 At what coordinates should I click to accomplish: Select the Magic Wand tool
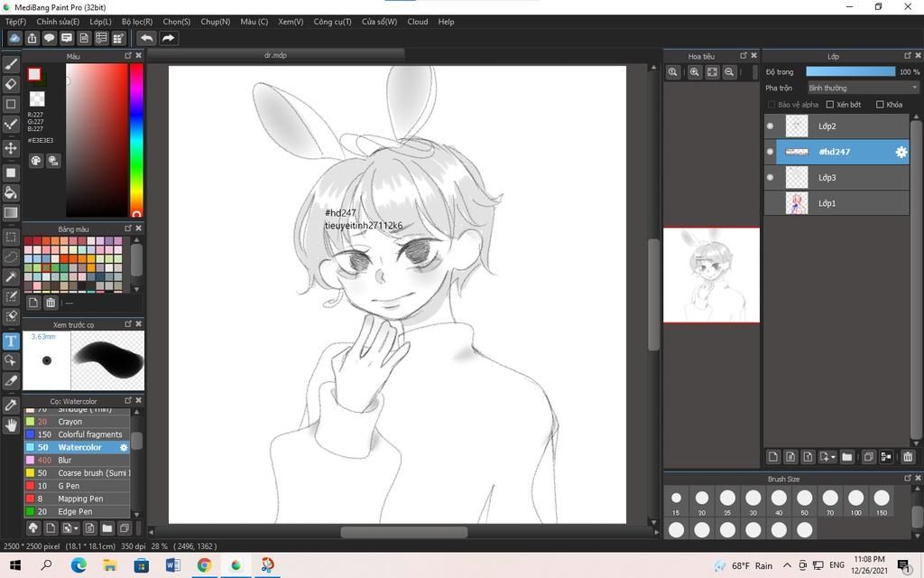(11, 276)
